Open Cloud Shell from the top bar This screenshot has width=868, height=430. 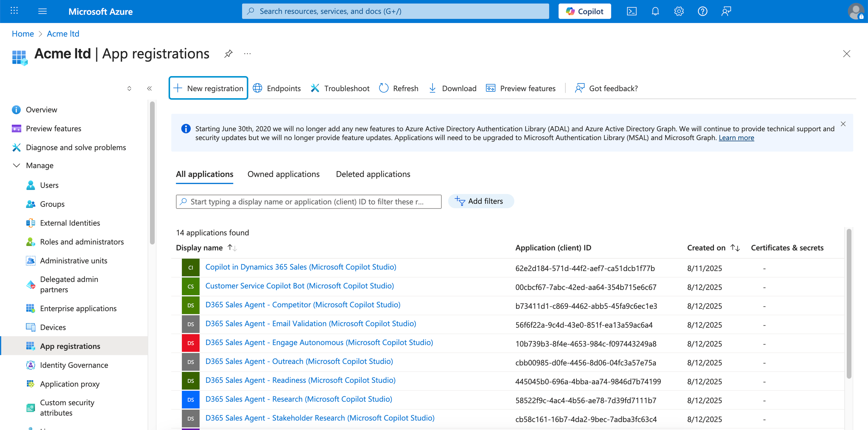[x=632, y=11]
